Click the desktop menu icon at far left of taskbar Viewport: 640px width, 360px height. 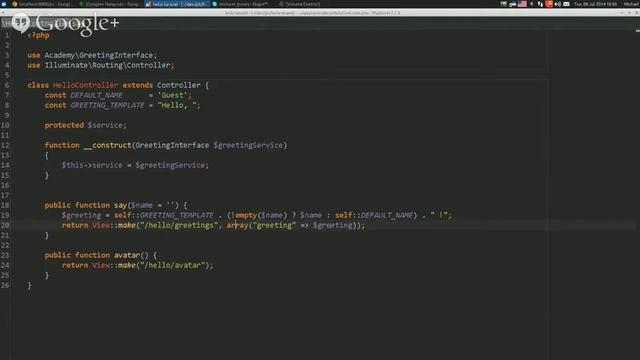4,4
